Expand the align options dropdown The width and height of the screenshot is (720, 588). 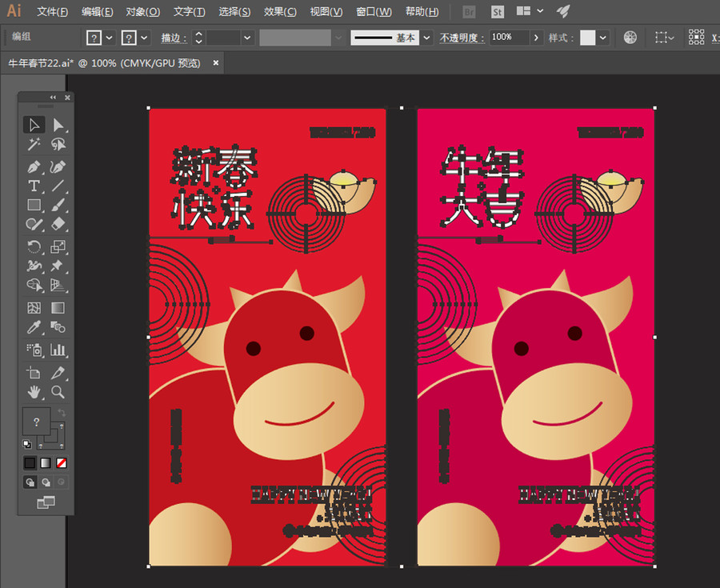point(665,37)
